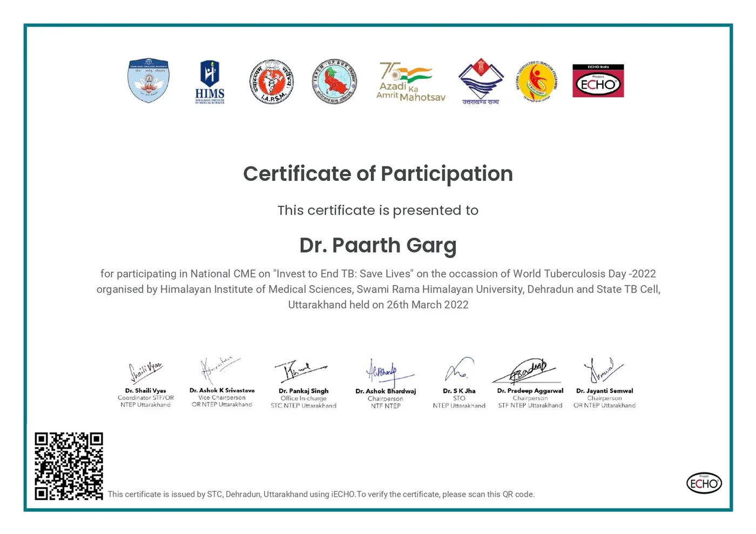This screenshot has height=534, width=756.
Task: Click the Swami Rama Himalayan University shield logo
Action: click(x=148, y=80)
